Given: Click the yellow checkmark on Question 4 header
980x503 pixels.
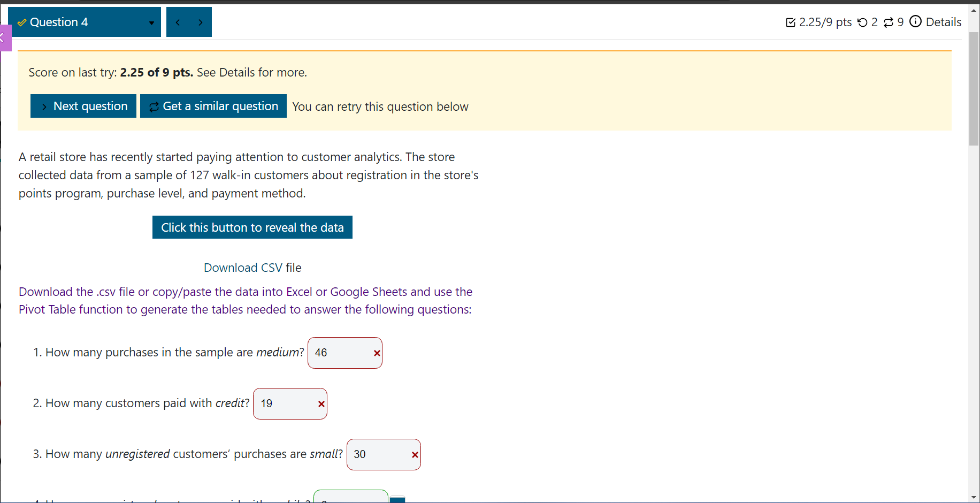Looking at the screenshot, I should tap(21, 22).
